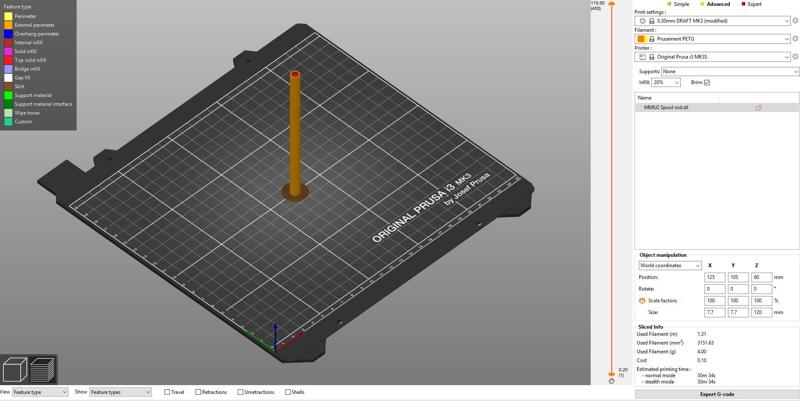
Task: Open the Supports dropdown
Action: coord(730,71)
